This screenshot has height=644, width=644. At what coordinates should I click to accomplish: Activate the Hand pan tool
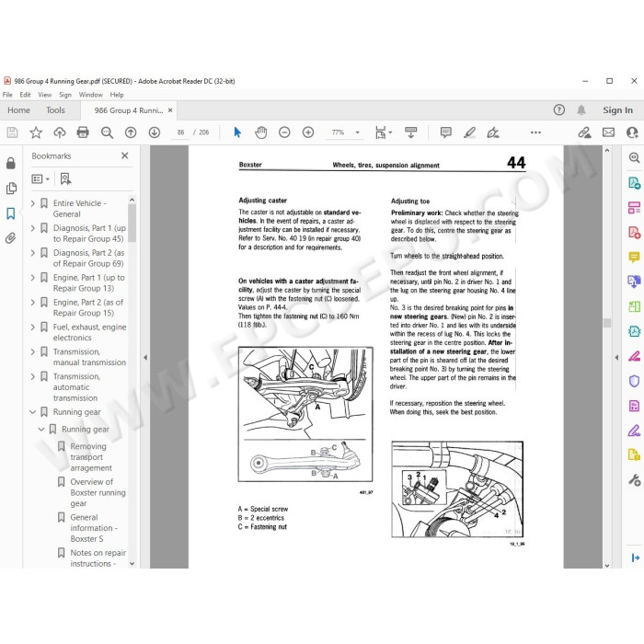point(260,132)
